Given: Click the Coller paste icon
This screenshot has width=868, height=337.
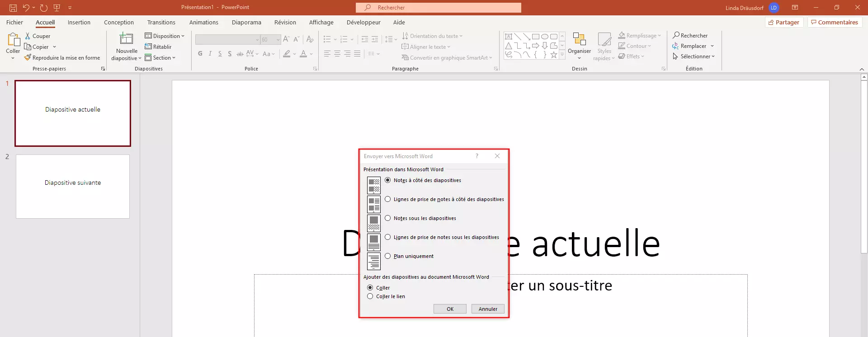Looking at the screenshot, I should (x=13, y=40).
